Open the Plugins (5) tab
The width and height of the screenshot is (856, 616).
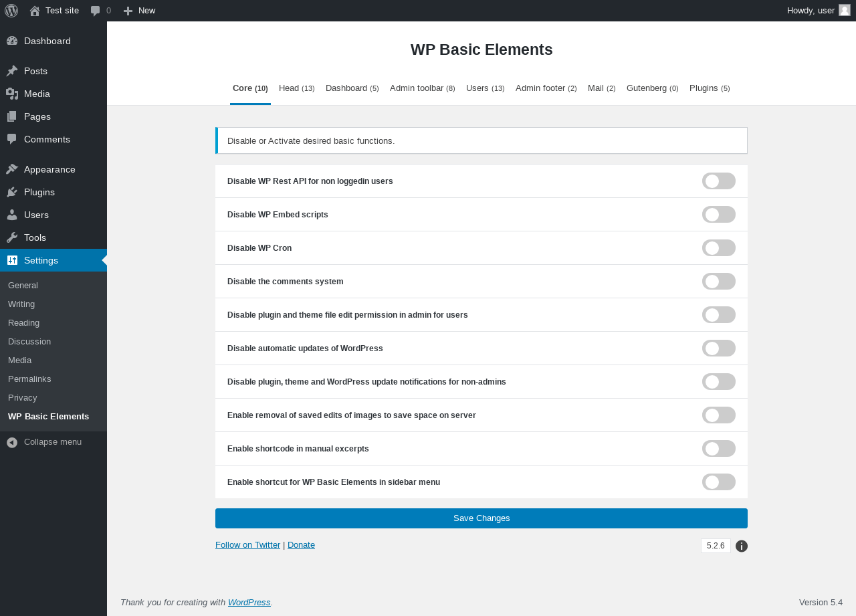point(710,88)
